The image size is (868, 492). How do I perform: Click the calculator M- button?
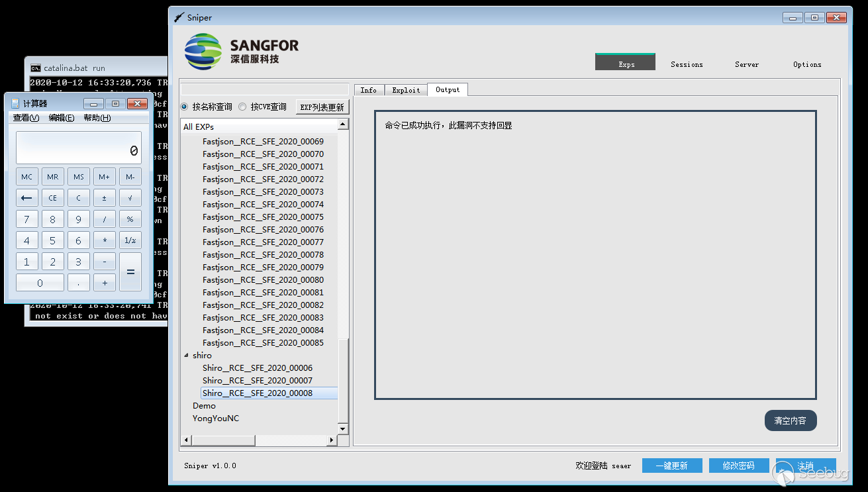point(130,177)
